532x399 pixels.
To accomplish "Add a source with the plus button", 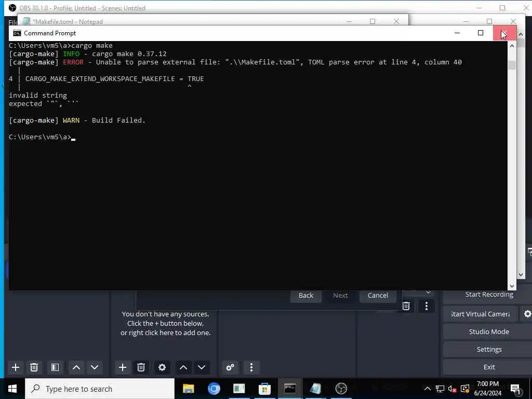I will 123,367.
